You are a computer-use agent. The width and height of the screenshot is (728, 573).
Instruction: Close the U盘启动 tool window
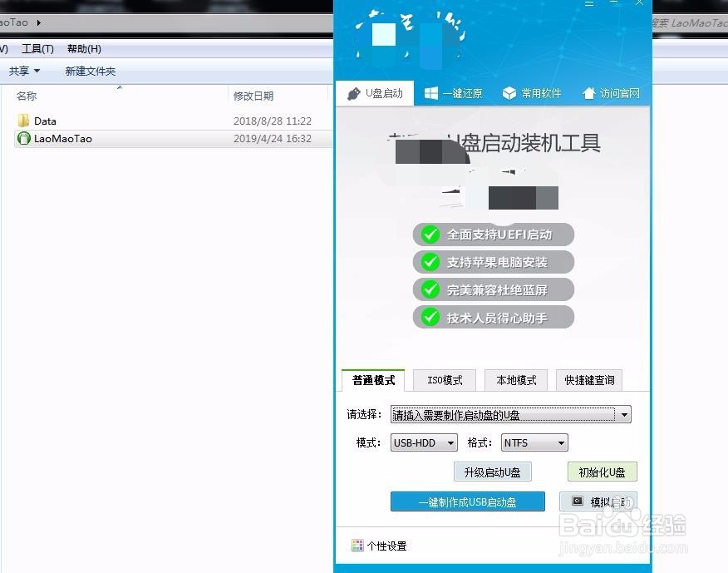click(639, 2)
